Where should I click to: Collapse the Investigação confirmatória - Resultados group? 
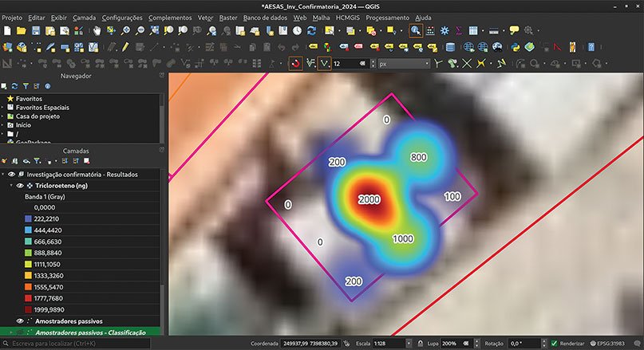[x=3, y=175]
